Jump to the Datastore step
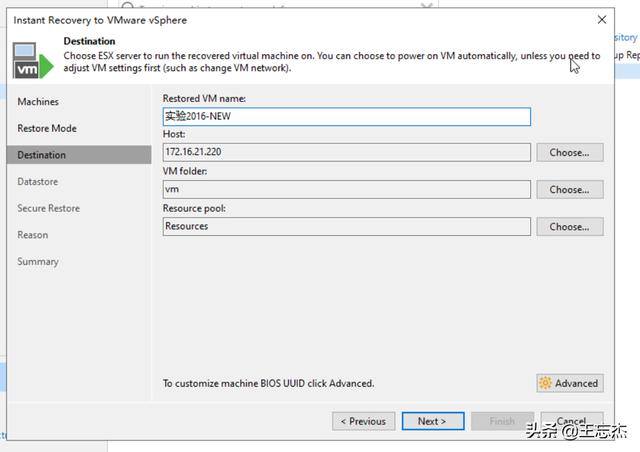Viewport: 640px width, 452px height. click(38, 182)
